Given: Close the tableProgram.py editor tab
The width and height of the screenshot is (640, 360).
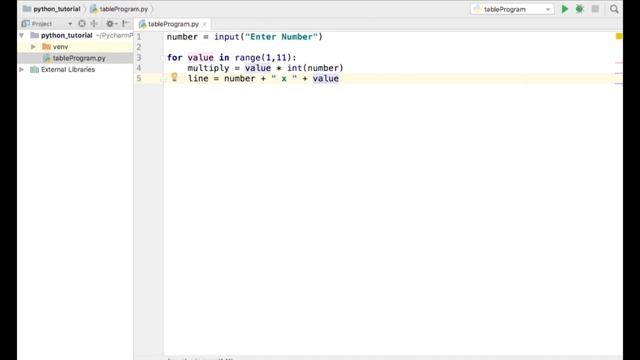Looking at the screenshot, I should [204, 24].
